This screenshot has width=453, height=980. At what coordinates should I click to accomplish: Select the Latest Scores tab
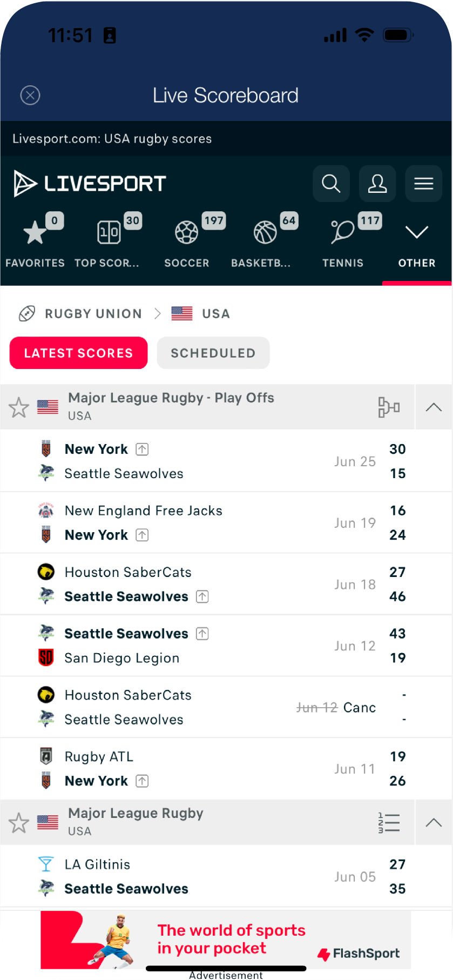[x=79, y=353]
